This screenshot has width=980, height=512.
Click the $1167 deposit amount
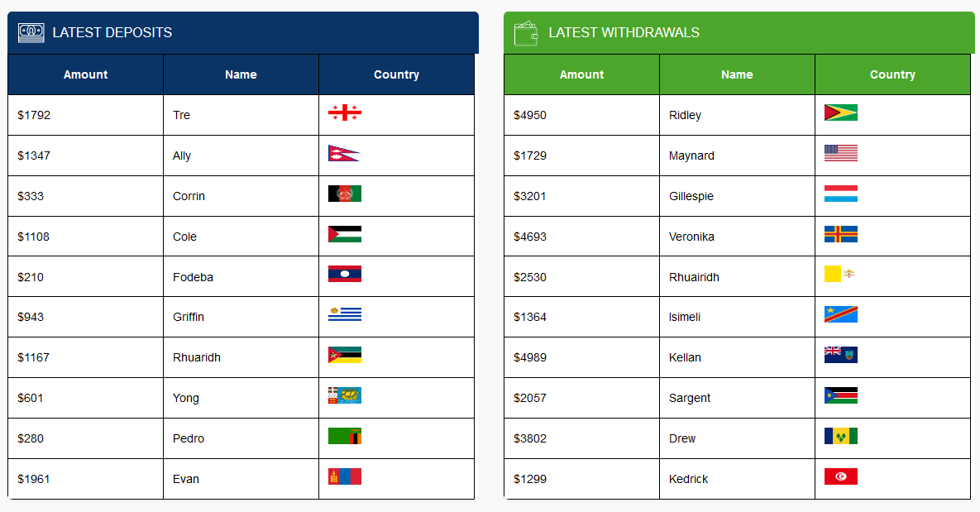(34, 357)
